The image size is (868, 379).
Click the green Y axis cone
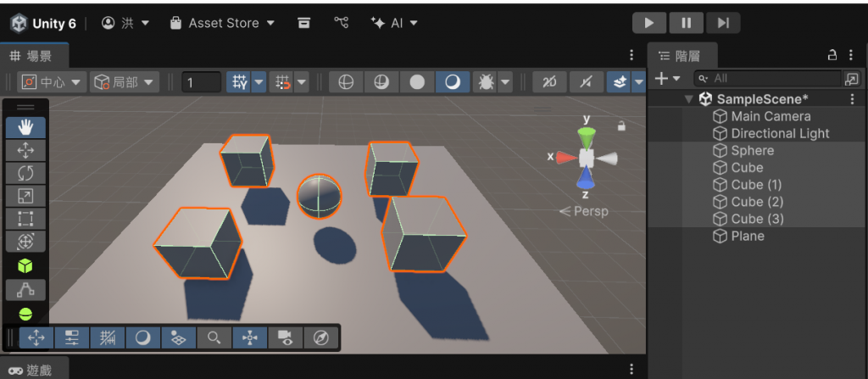pos(587,137)
